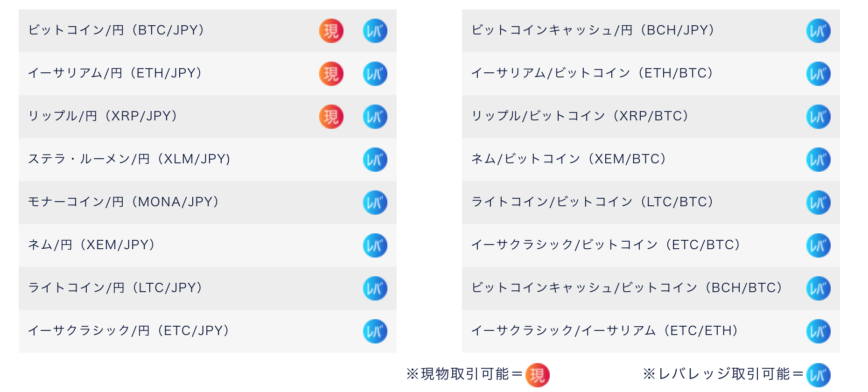Screen dimensions: 868x392
Task: Click the spot trading icon for BTC/JPY
Action: click(x=331, y=31)
